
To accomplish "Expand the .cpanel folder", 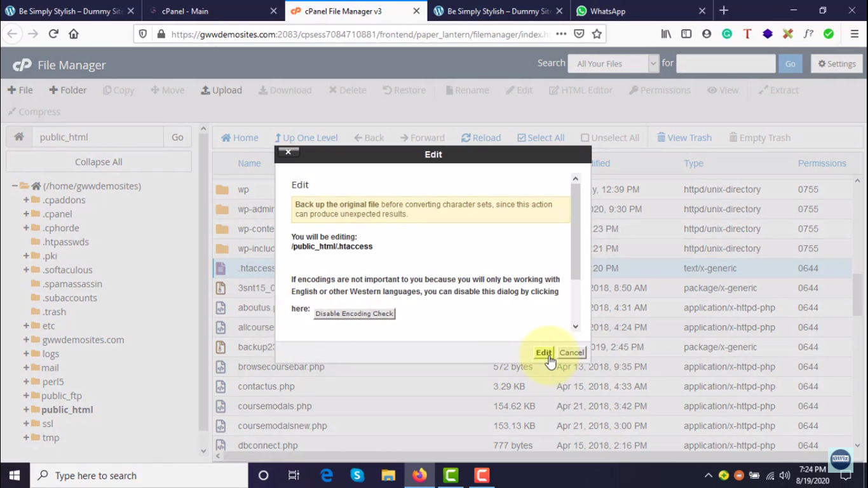I will 26,214.
